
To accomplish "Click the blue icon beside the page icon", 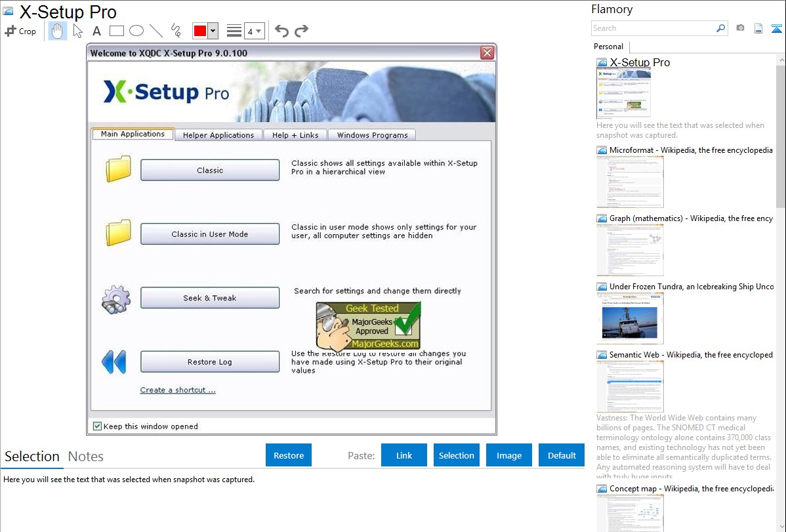I will [776, 28].
